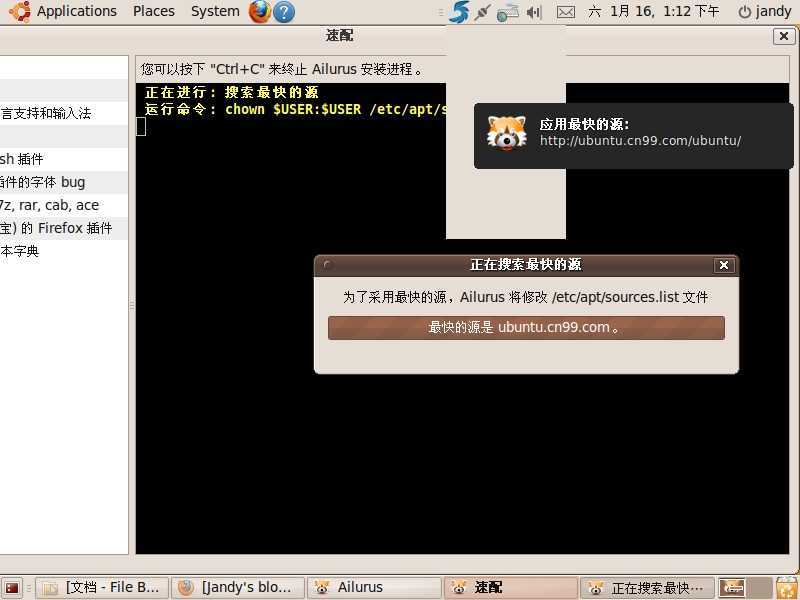Open the clock showing 1:12 下午
Viewport: 800px width, 600px height.
pos(654,11)
